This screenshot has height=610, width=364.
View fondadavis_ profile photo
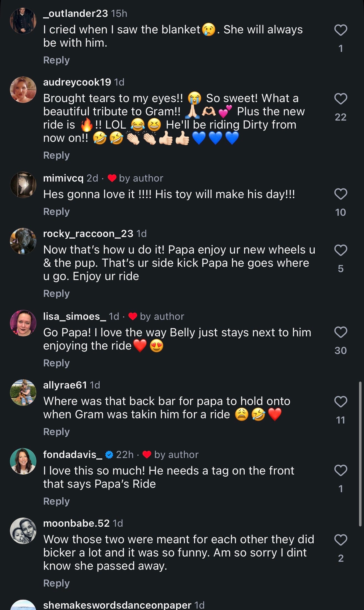(x=23, y=461)
